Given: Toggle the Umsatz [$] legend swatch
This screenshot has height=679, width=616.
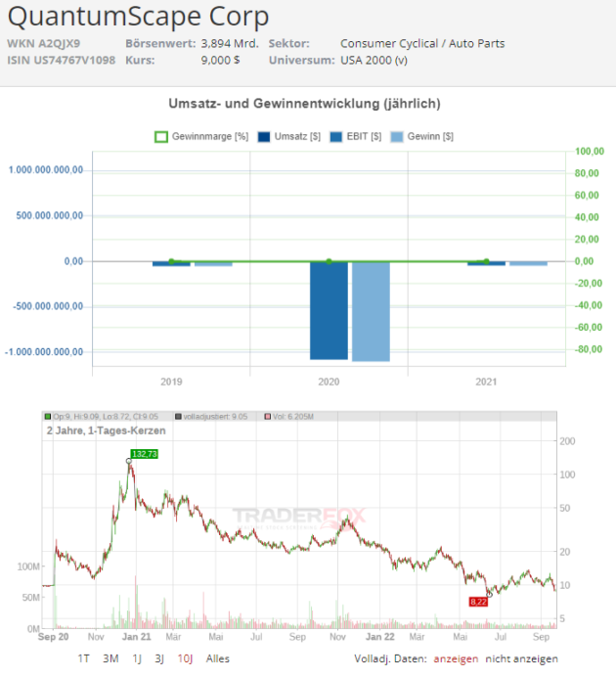Looking at the screenshot, I should click(x=264, y=137).
